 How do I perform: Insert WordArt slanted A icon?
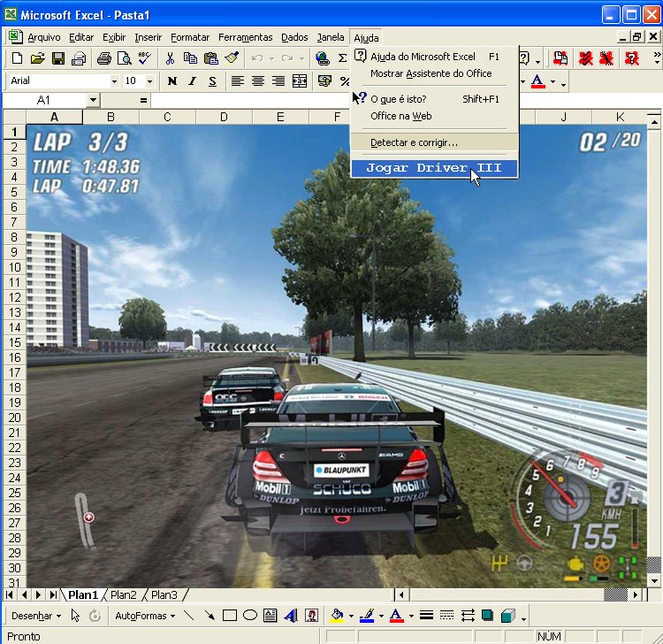coord(291,615)
